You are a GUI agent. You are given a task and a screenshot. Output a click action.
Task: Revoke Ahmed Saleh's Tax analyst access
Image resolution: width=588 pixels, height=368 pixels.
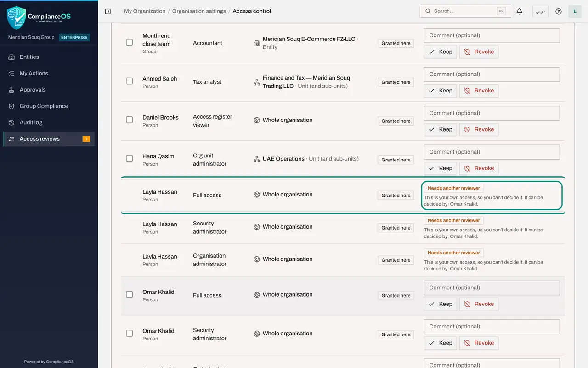[x=479, y=91]
